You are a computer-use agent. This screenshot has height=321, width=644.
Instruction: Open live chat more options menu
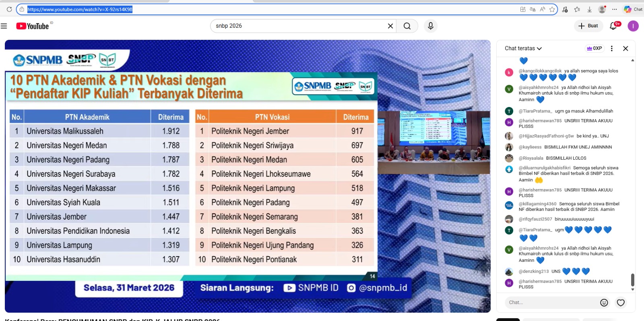612,48
